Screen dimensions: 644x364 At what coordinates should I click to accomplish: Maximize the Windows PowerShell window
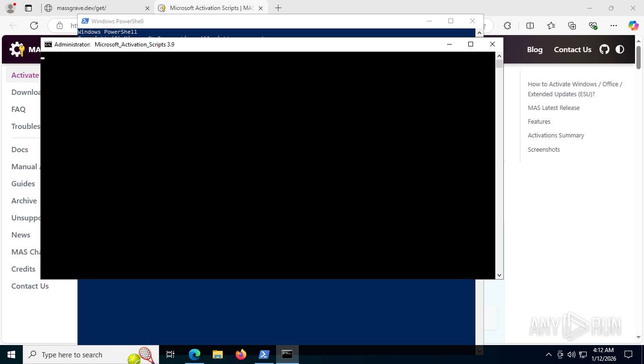point(451,21)
